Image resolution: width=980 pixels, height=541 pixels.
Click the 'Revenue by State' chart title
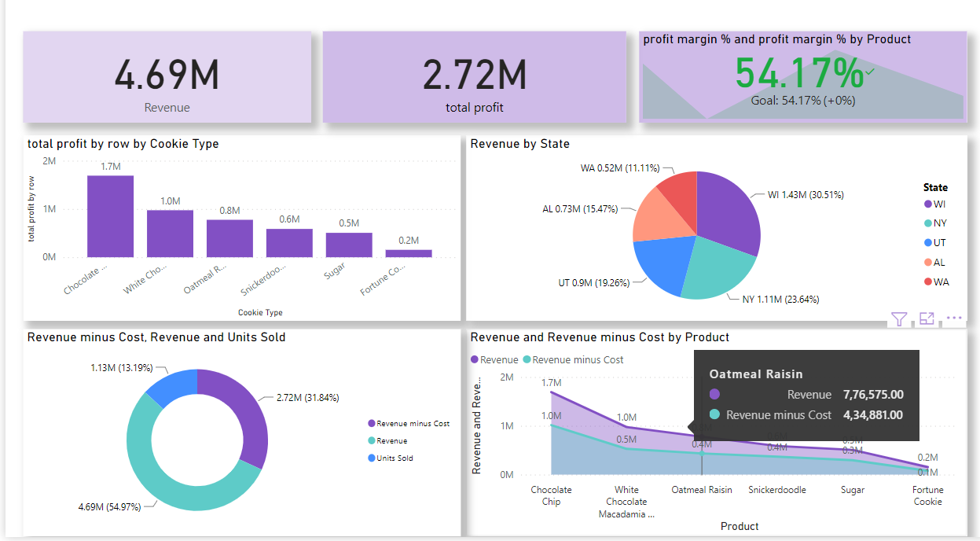tap(520, 144)
